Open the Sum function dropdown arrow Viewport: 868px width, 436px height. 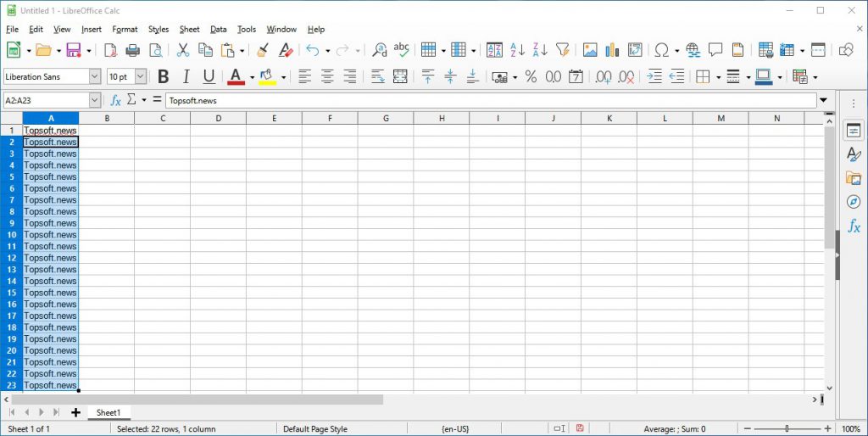(144, 100)
